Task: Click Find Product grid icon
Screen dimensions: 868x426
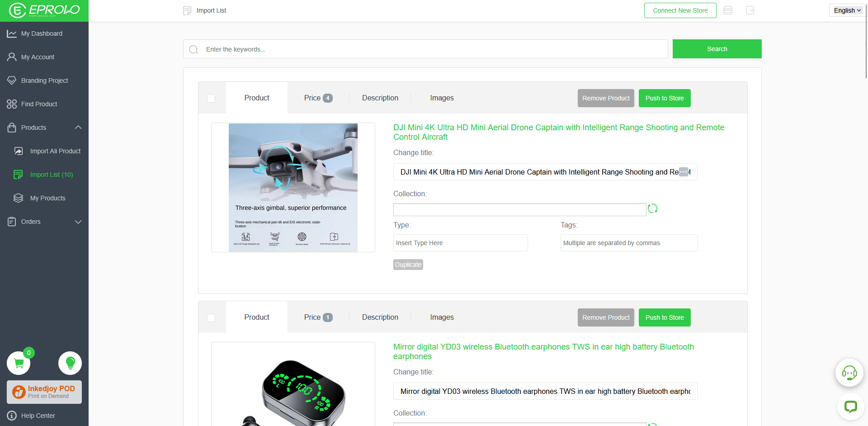Action: click(12, 104)
